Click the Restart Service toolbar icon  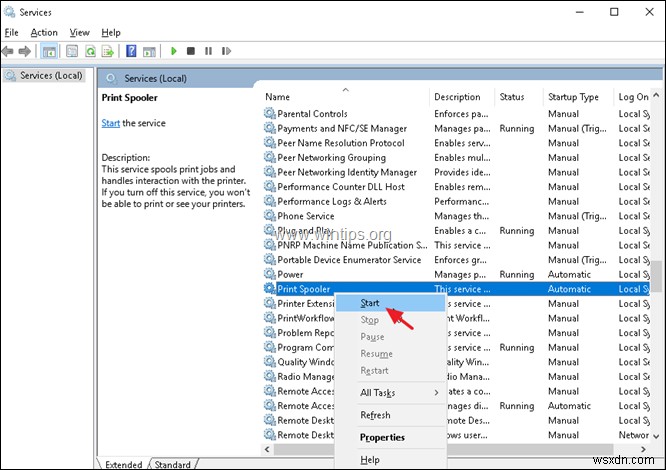pos(226,51)
